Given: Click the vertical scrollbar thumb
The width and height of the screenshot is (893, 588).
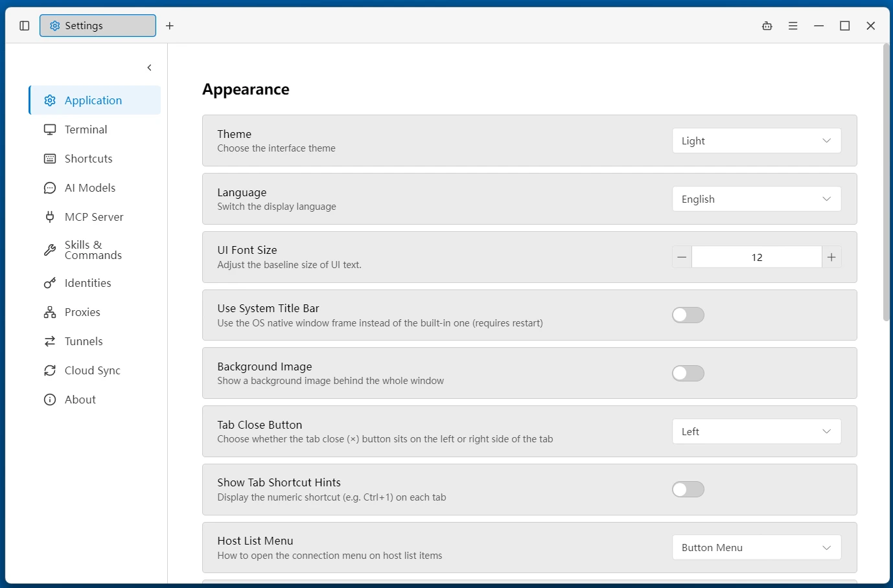Looking at the screenshot, I should [886, 183].
